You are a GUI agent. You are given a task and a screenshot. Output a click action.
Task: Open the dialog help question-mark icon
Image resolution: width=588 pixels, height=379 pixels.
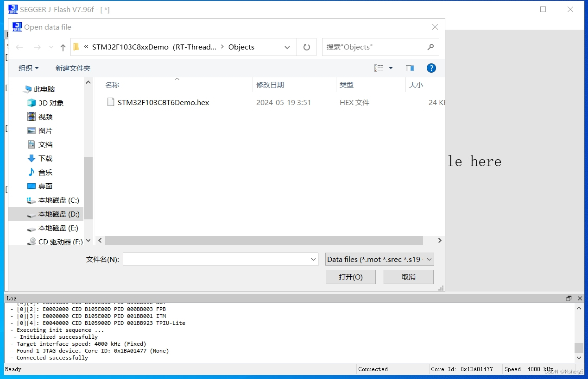click(x=431, y=68)
